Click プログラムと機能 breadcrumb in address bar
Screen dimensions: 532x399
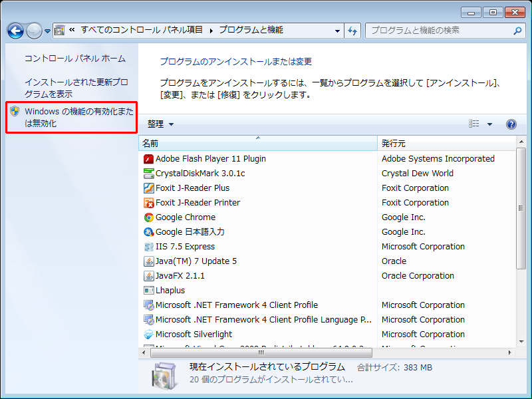tap(251, 30)
